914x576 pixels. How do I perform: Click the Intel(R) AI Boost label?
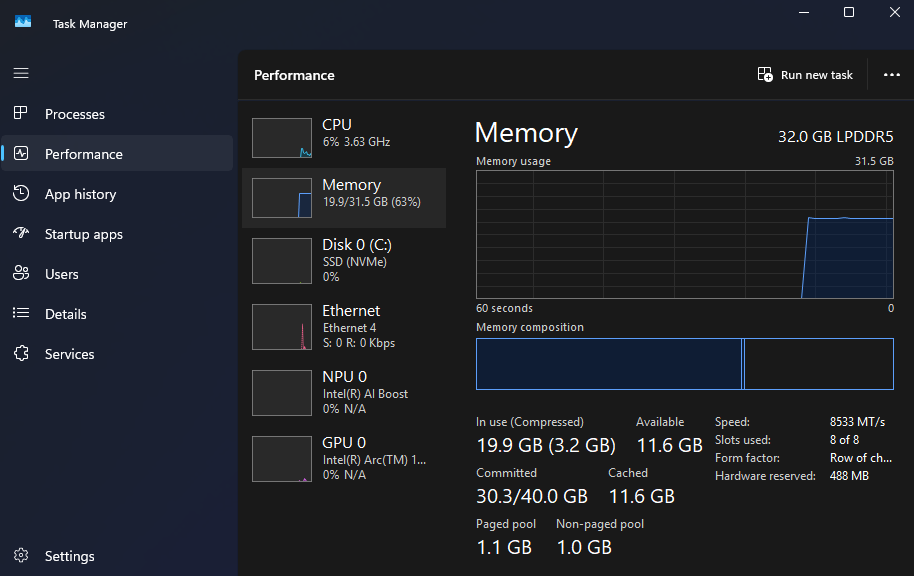(365, 394)
